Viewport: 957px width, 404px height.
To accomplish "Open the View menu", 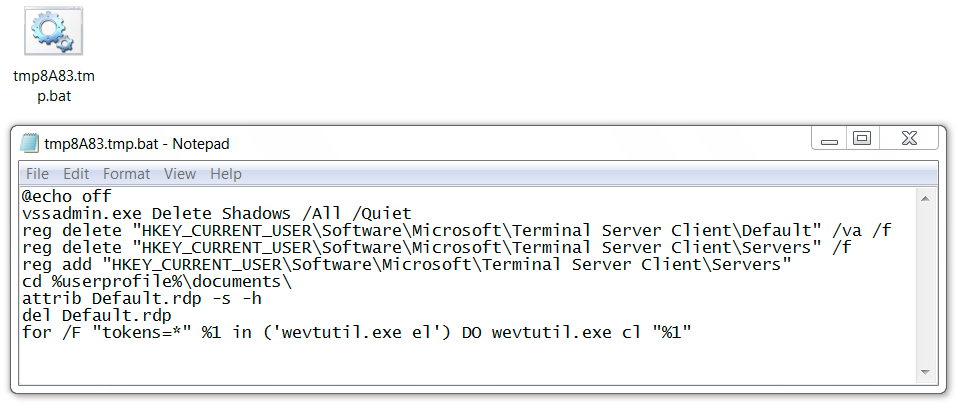I will pos(180,174).
